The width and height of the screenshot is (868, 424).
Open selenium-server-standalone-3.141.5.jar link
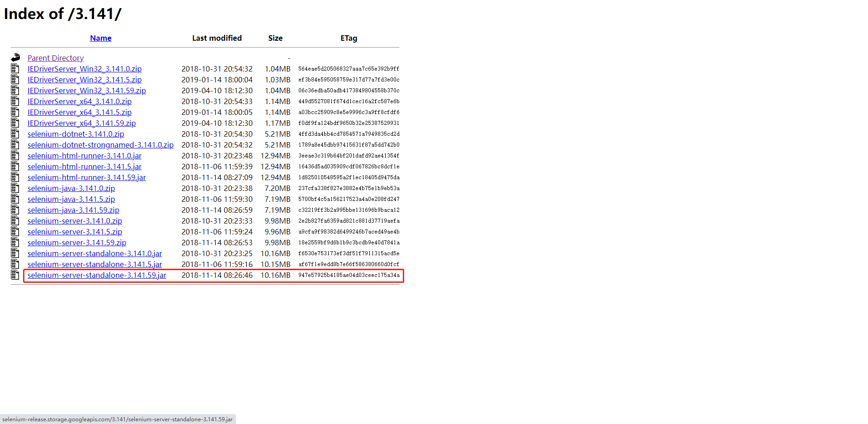click(94, 264)
